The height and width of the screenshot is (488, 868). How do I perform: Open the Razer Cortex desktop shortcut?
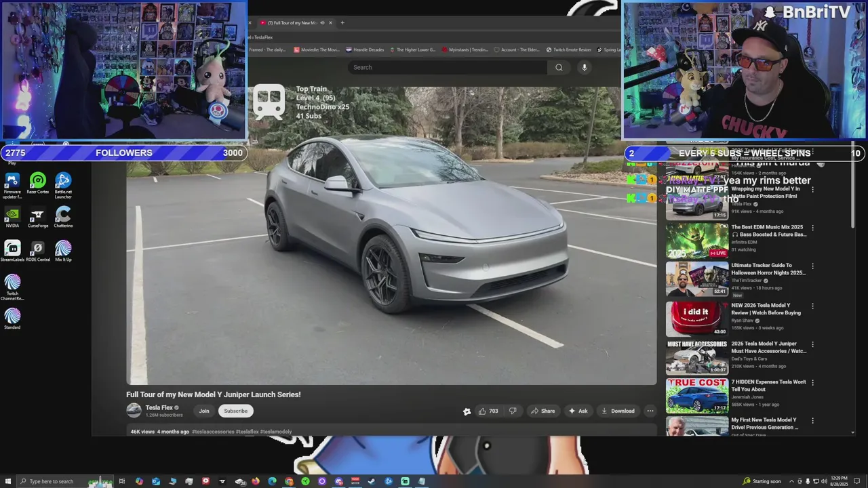tap(37, 183)
